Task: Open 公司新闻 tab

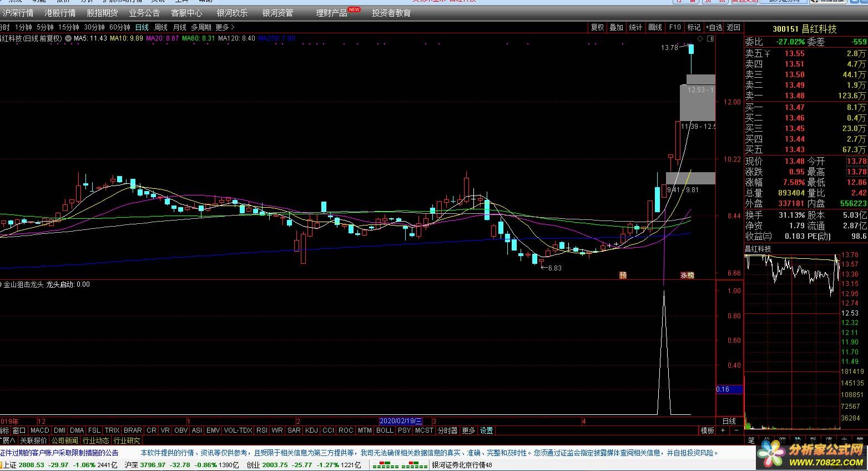Action: pyautogui.click(x=65, y=440)
